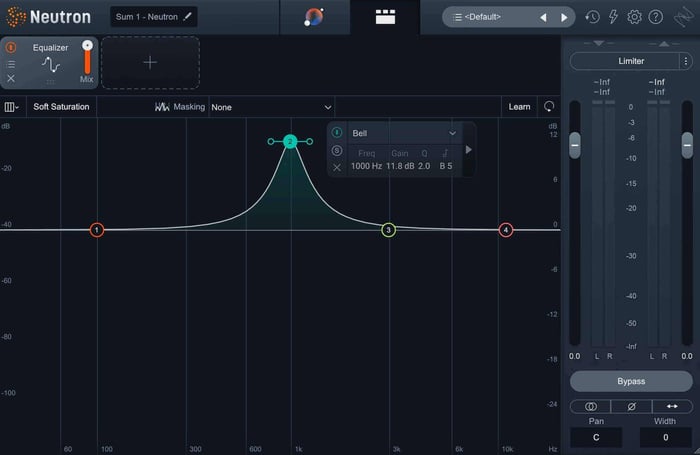Click the Gain label in band popup
Viewport: 700px width, 455px height.
click(400, 153)
